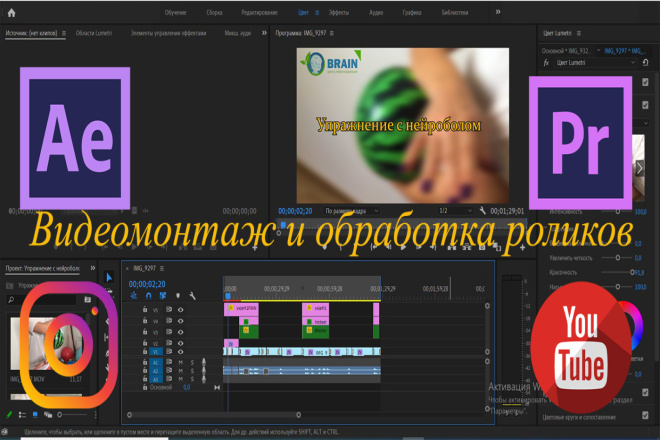Image resolution: width=660 pixels, height=440 pixels.
Task: Open Source panel menu icon
Action: (x=64, y=33)
